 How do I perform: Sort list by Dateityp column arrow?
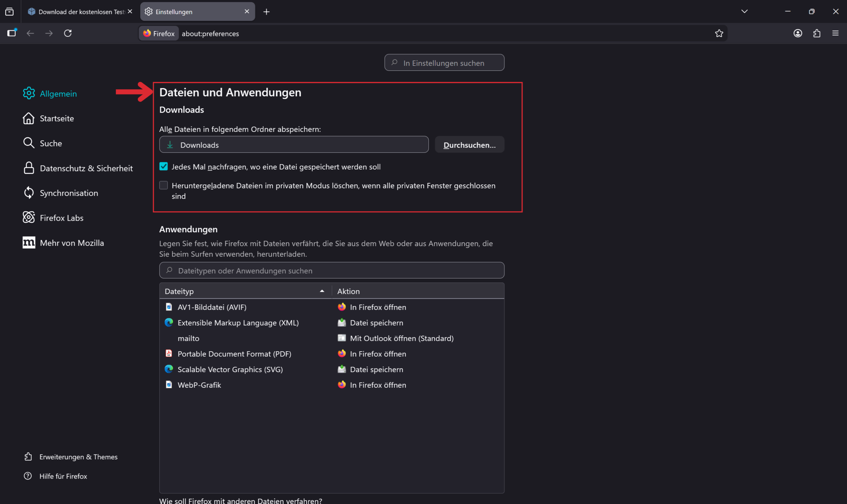[322, 291]
